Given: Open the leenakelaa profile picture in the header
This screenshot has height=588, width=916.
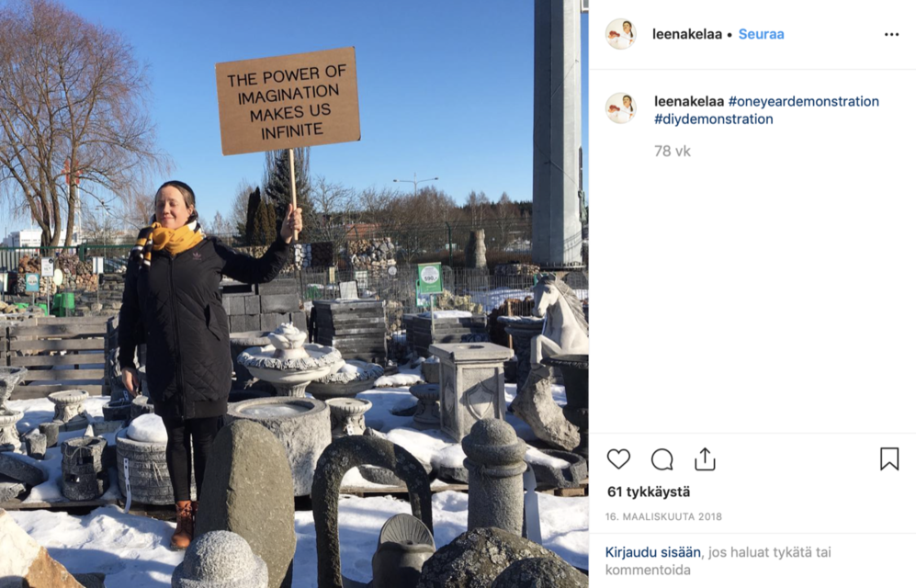Looking at the screenshot, I should pos(621,34).
